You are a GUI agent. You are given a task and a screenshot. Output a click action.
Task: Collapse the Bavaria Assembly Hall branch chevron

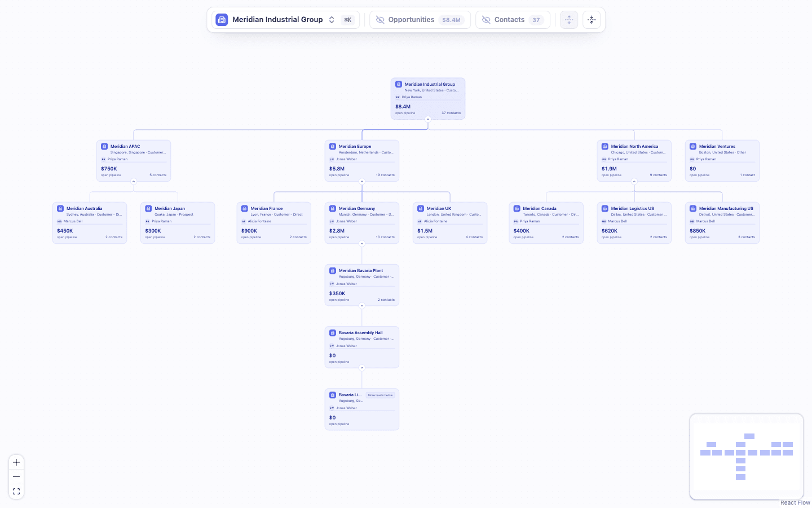pyautogui.click(x=362, y=367)
